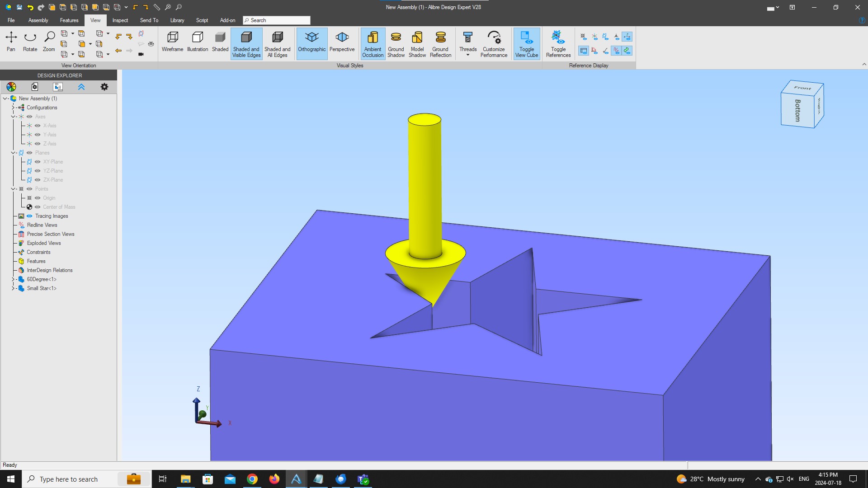Expand the 60Degree<1> part node
Image resolution: width=868 pixels, height=488 pixels.
(x=13, y=279)
